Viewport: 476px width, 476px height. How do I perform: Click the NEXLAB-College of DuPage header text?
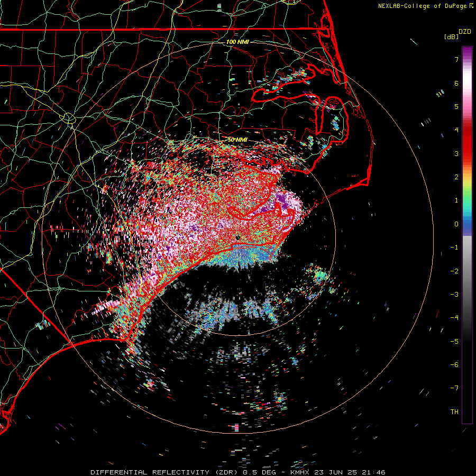pos(423,6)
